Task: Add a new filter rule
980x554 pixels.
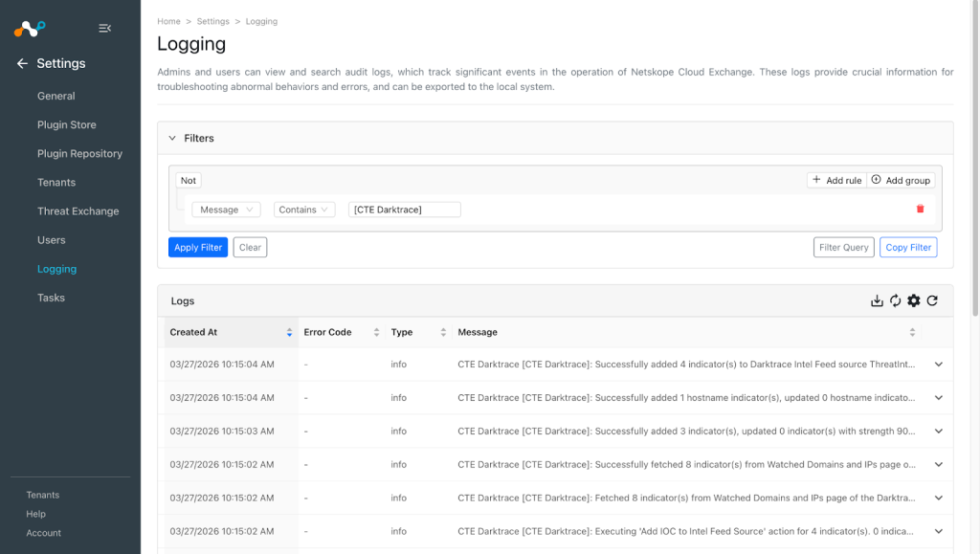Action: click(836, 181)
